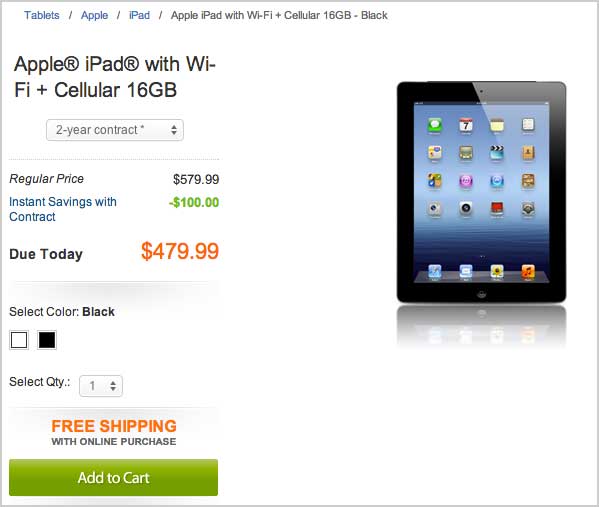Click the Safari icon in iPad dock
Viewport: 599px width, 507px height.
tap(435, 272)
